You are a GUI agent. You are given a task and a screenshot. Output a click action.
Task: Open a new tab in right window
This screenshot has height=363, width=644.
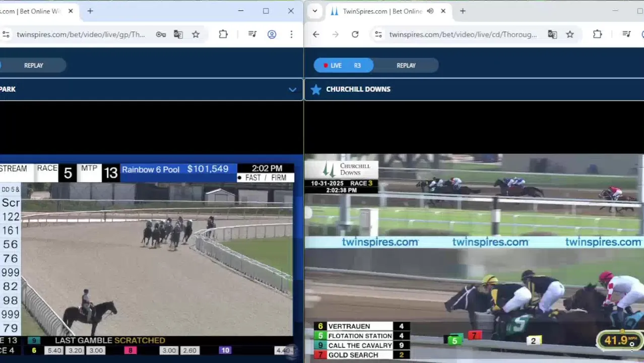[463, 11]
